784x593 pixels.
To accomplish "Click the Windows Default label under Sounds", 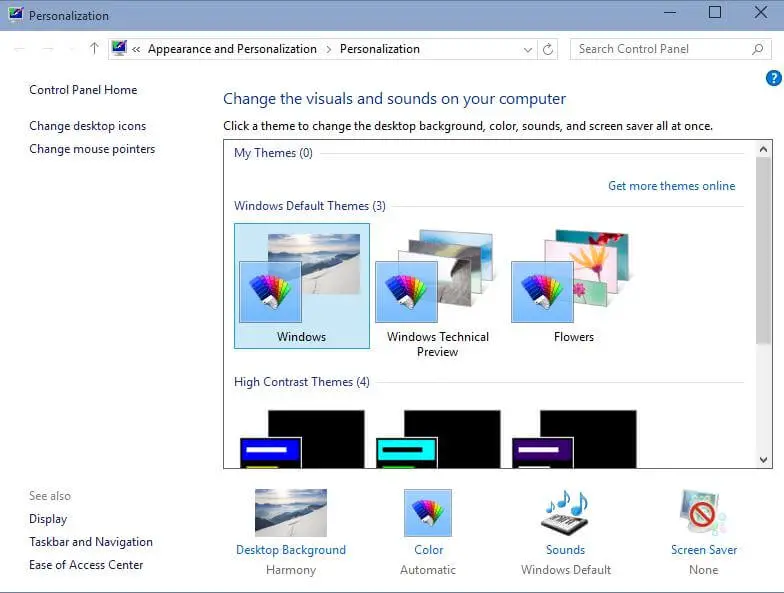I will point(566,570).
